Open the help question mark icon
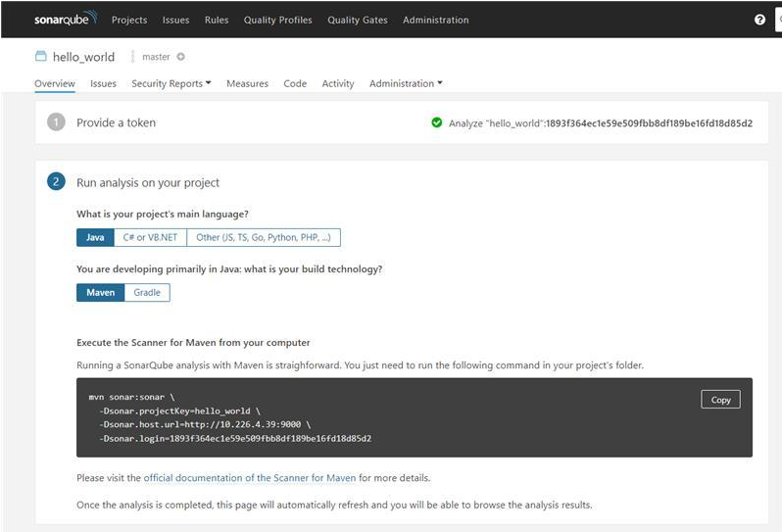Image resolution: width=782 pixels, height=532 pixels. (759, 20)
